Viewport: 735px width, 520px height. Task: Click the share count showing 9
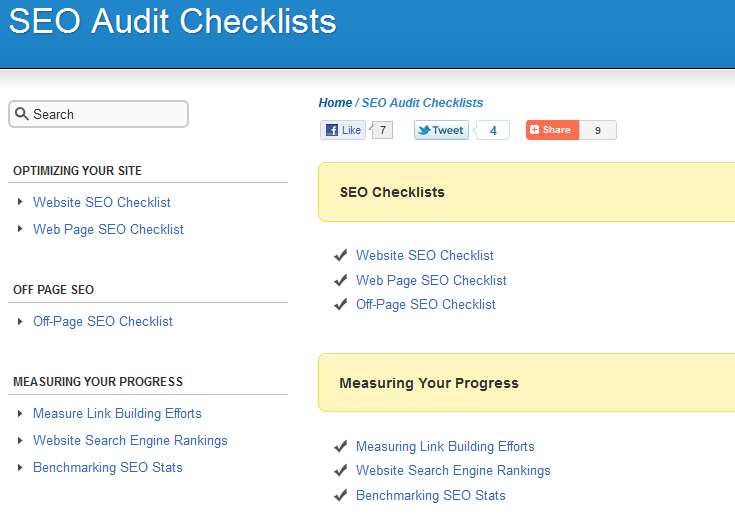(598, 130)
